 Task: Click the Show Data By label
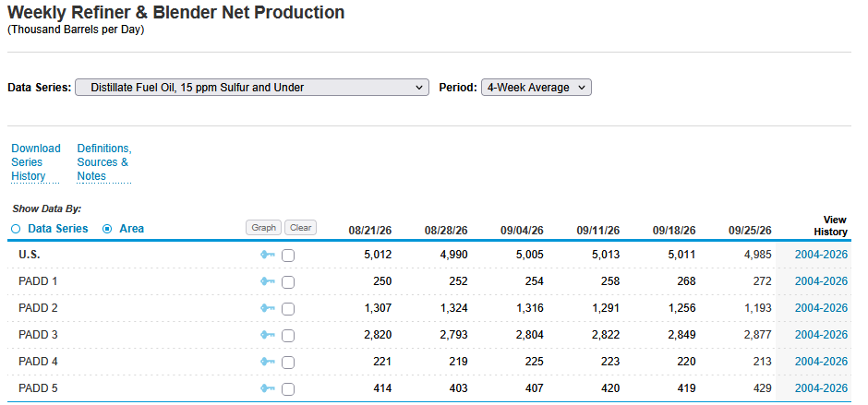(46, 209)
